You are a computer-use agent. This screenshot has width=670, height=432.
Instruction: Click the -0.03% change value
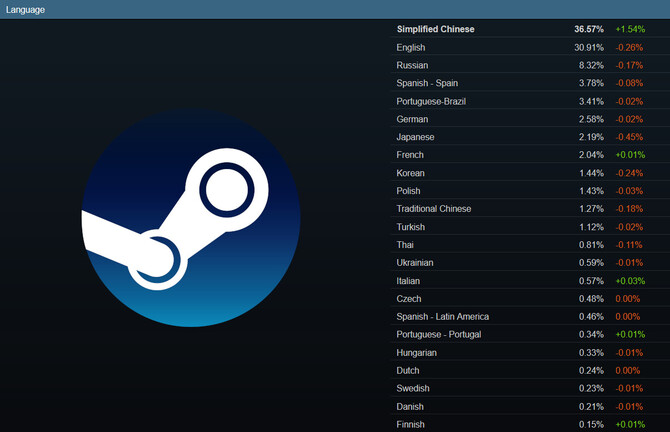click(x=629, y=191)
